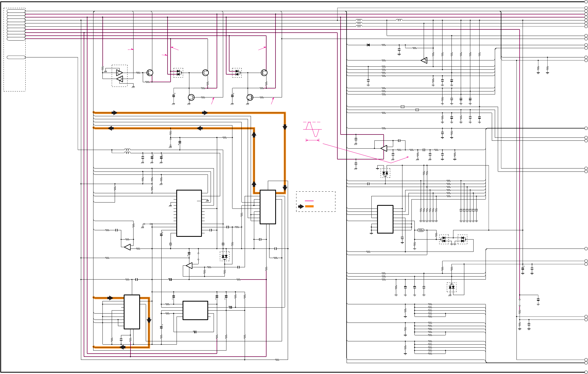Screen dimensions: 588x374
Task: Click the largest IC block in the schematic center
Action: (x=189, y=213)
